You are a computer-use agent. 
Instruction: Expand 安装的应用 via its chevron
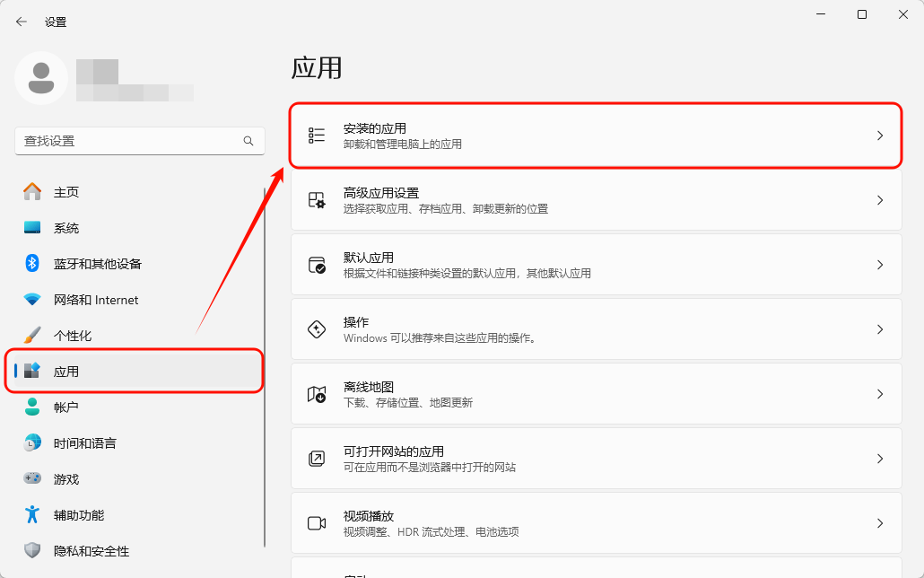pyautogui.click(x=880, y=136)
